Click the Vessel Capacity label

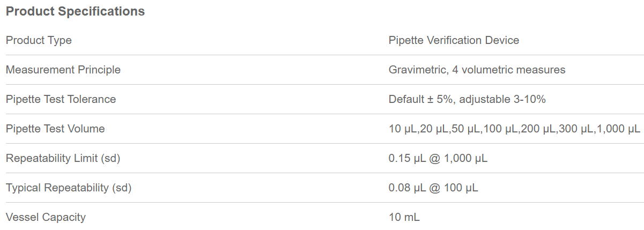[x=46, y=217]
